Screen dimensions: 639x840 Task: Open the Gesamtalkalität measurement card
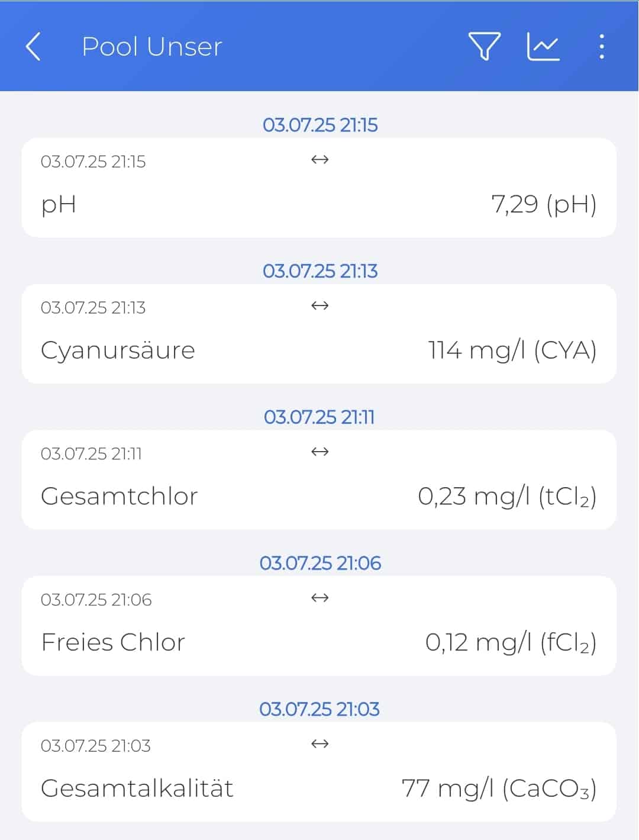point(319,772)
